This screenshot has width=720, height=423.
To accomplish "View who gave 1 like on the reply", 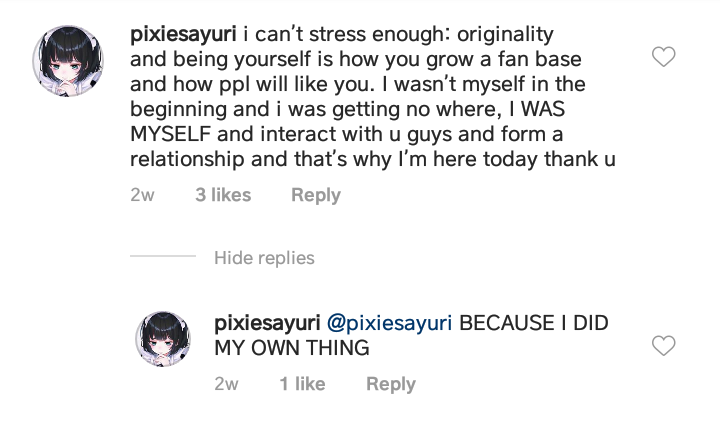I will coord(302,384).
